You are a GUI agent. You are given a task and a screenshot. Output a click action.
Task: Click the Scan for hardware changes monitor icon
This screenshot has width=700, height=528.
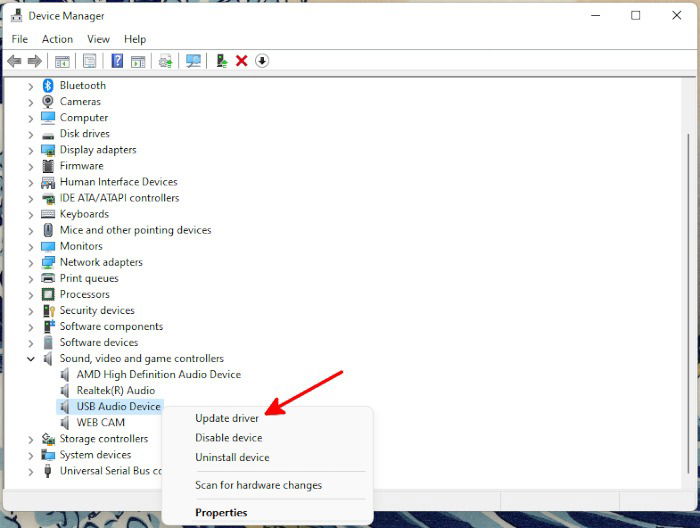click(193, 61)
